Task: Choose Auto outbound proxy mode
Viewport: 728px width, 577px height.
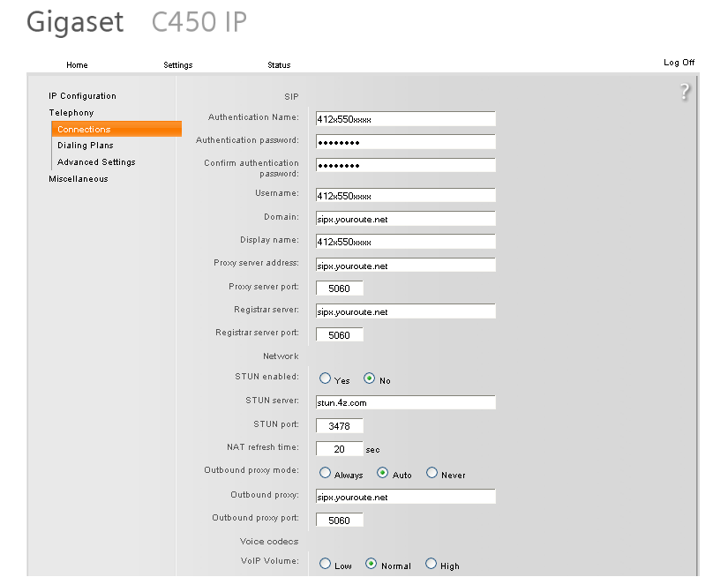Action: pos(383,473)
